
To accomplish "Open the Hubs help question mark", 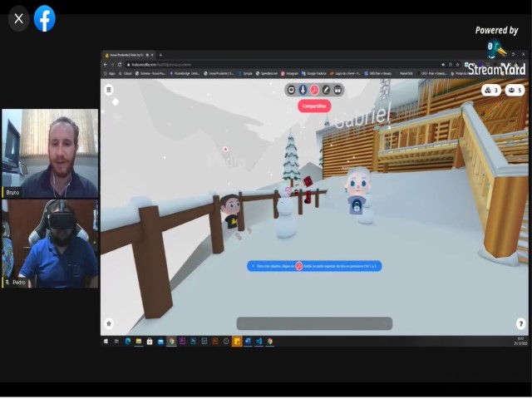I will 521,323.
